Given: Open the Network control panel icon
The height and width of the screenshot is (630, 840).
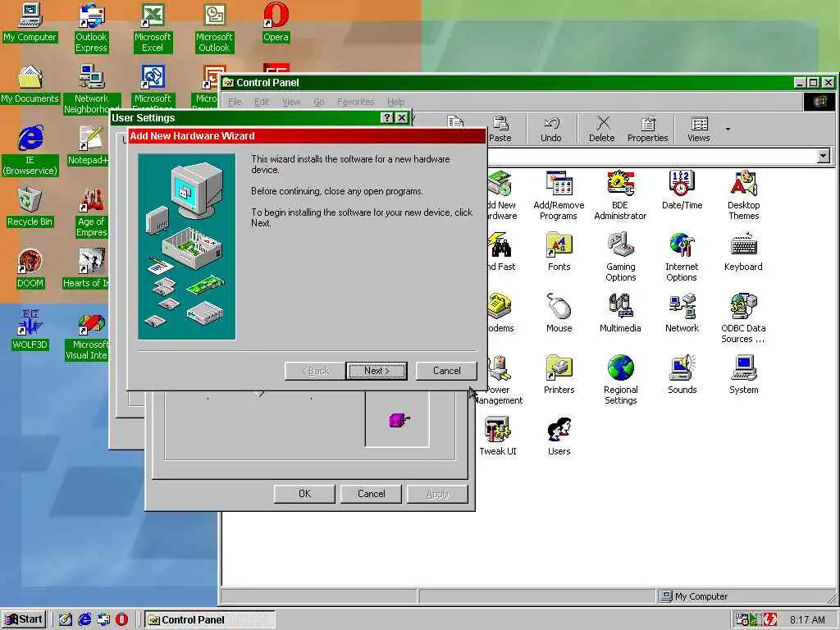Looking at the screenshot, I should 682,313.
